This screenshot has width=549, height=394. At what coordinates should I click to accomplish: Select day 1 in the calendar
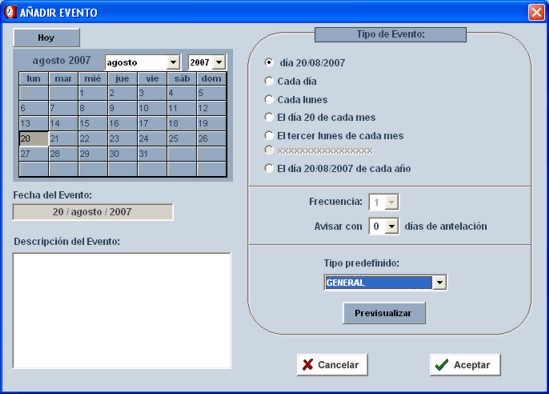92,93
